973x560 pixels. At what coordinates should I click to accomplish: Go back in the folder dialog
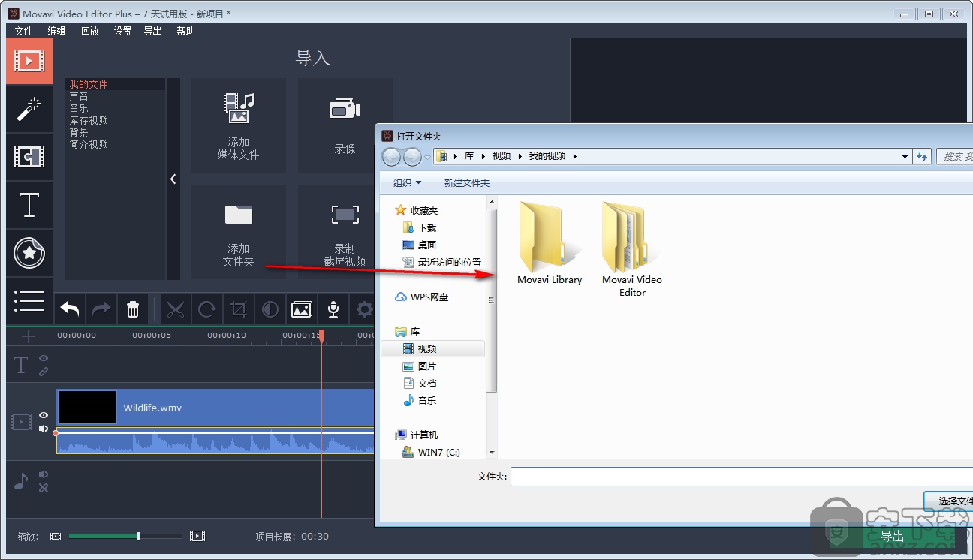click(x=392, y=157)
